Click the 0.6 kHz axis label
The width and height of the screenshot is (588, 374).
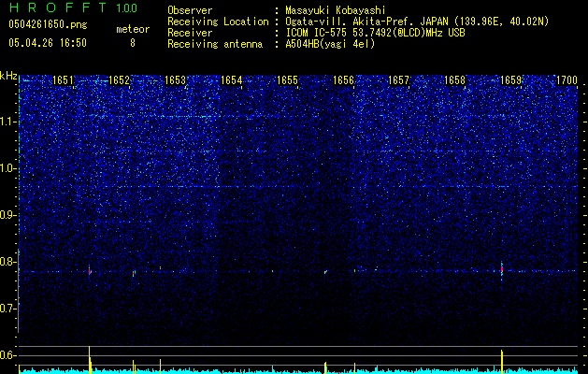[8, 355]
